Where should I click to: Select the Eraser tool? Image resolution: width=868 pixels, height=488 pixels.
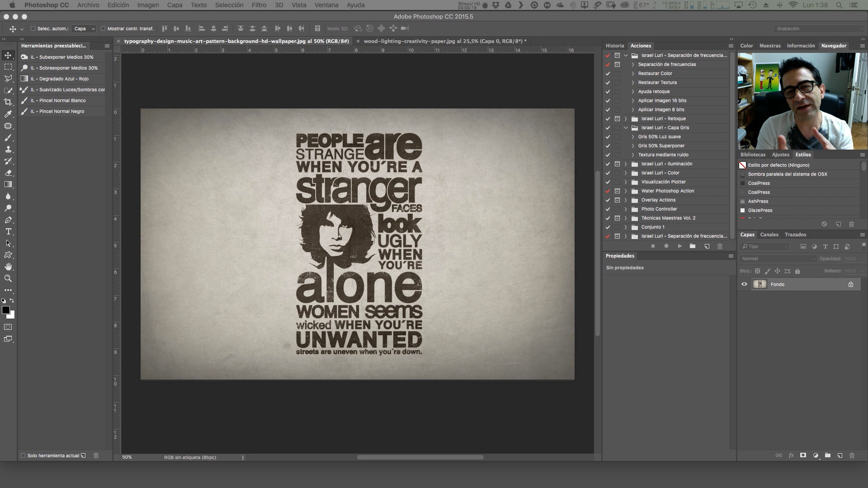[8, 173]
